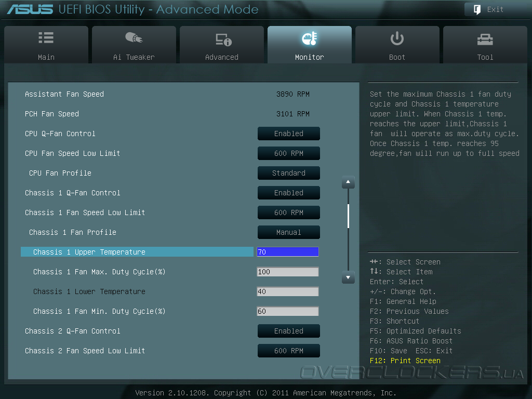This screenshot has width=532, height=399.
Task: Click the F2: Previous Values hint
Action: pyautogui.click(x=409, y=311)
